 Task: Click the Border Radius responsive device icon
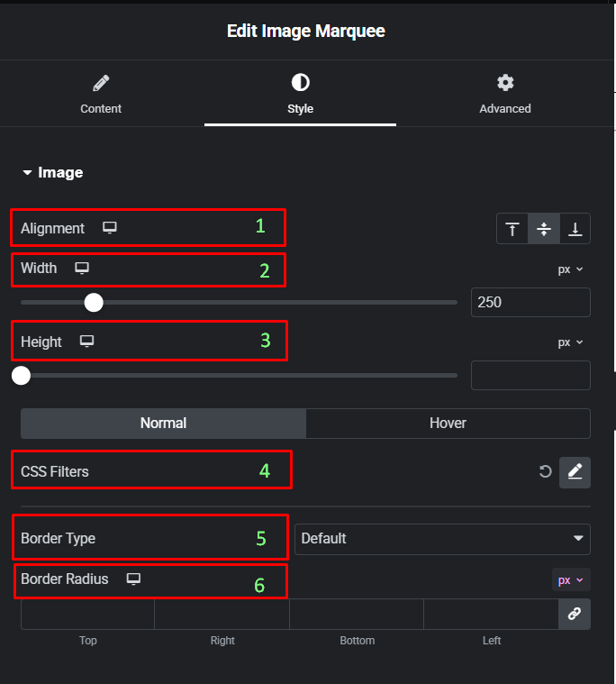click(x=134, y=579)
